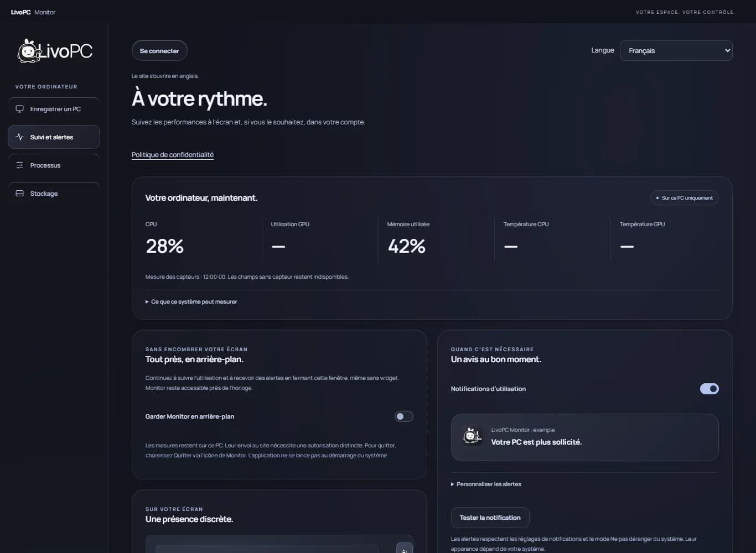The image size is (756, 553).
Task: Click the LivoPC mascot icon in the notification example
Action: (472, 436)
